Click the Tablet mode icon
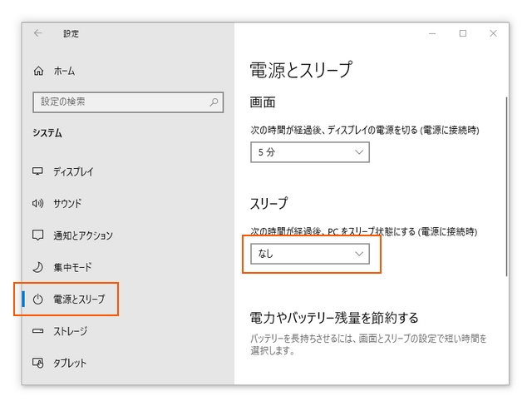 [x=37, y=363]
